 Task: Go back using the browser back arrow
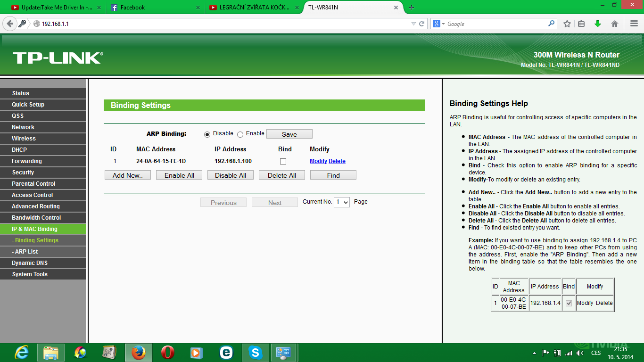pos(9,24)
